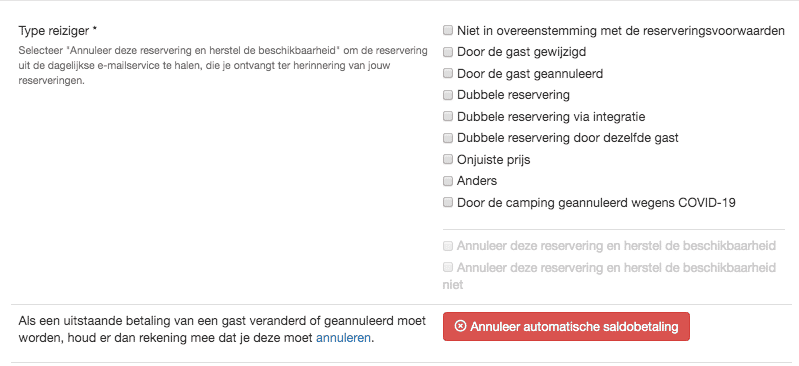Select the 'Anders' checkbox

(447, 181)
